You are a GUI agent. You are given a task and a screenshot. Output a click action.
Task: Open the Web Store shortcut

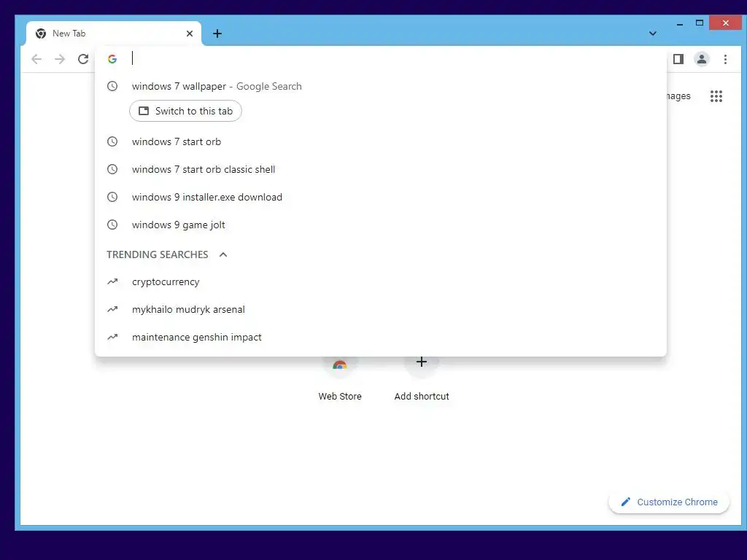(340, 379)
